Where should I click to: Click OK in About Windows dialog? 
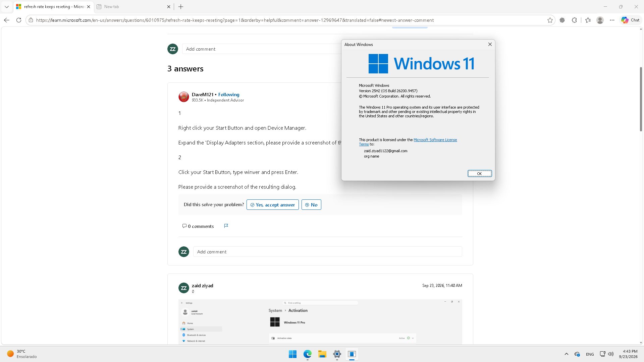(480, 173)
